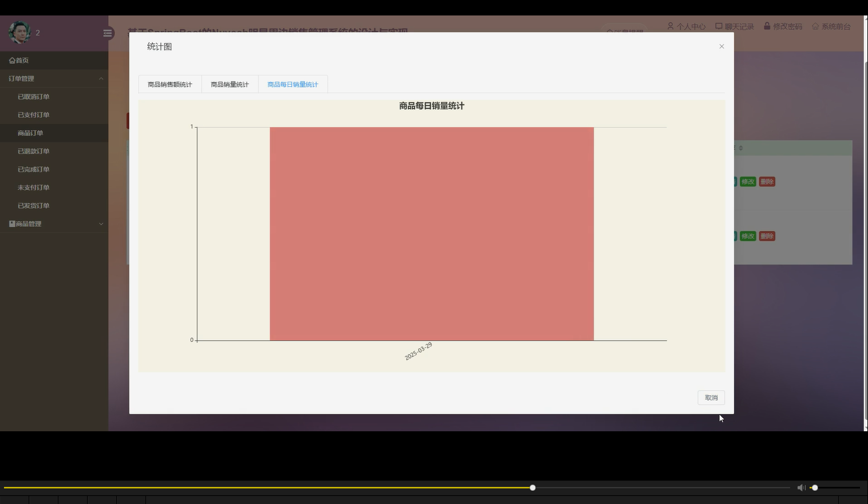
Task: Open 首页 in the sidebar
Action: (54, 60)
